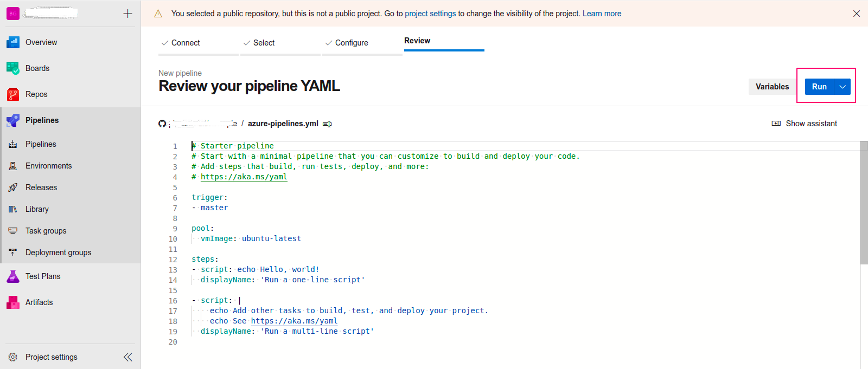Toggle the Show assistant panel
This screenshot has width=868, height=369.
[805, 124]
